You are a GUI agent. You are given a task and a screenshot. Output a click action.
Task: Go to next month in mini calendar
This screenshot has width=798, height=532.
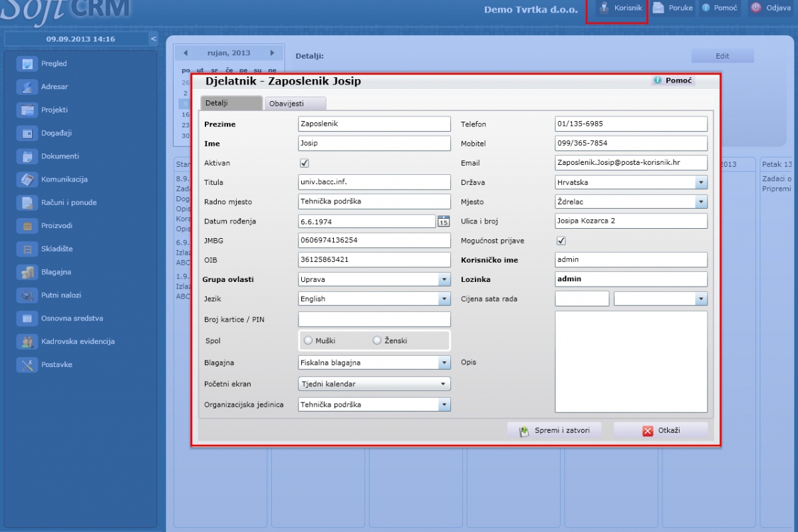[272, 53]
